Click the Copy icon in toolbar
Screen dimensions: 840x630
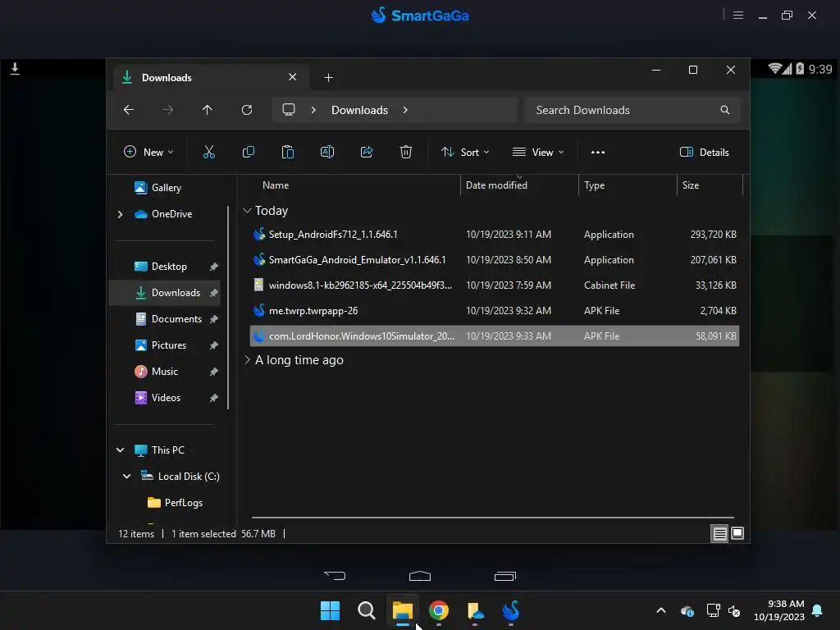[x=248, y=152]
